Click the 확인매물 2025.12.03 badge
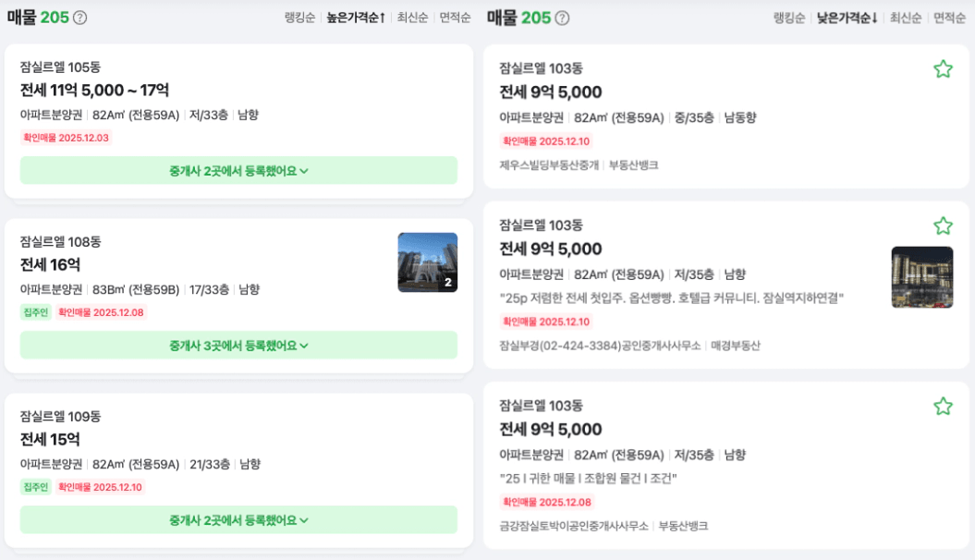The image size is (975, 560). (x=66, y=138)
